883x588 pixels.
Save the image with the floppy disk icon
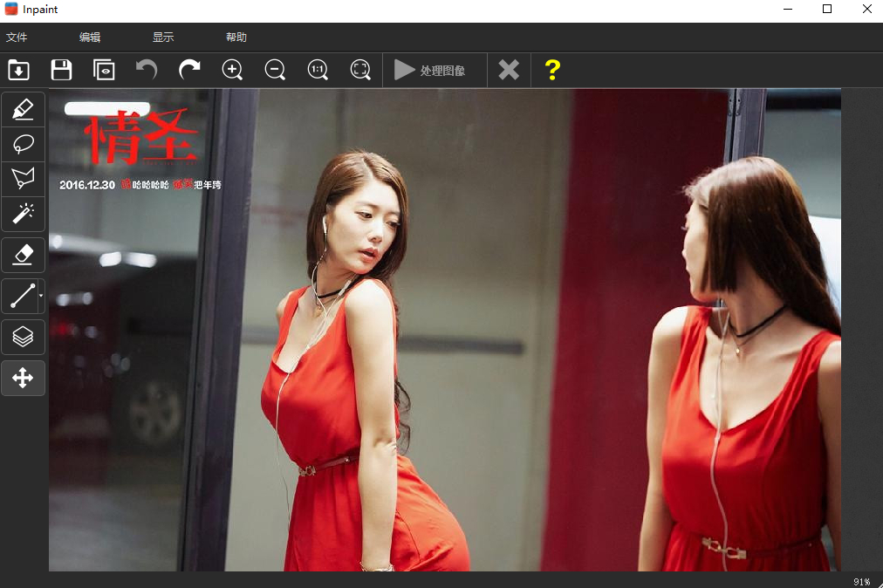[x=61, y=70]
